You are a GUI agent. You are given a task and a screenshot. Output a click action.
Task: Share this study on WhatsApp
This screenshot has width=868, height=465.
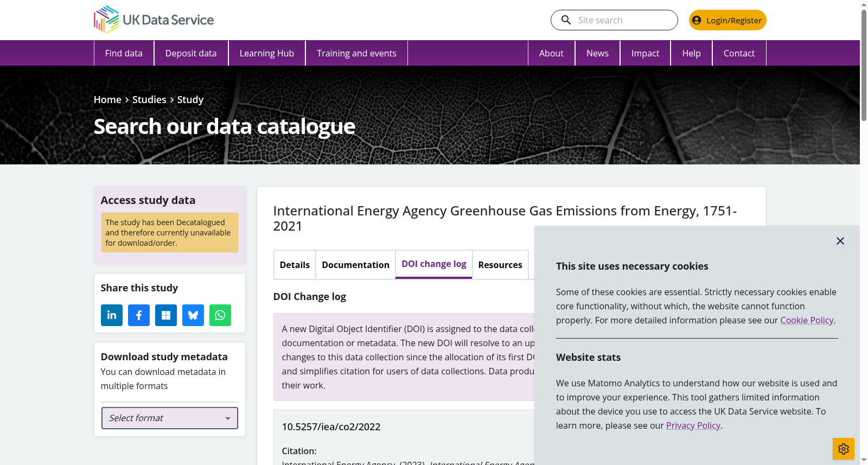click(x=220, y=315)
